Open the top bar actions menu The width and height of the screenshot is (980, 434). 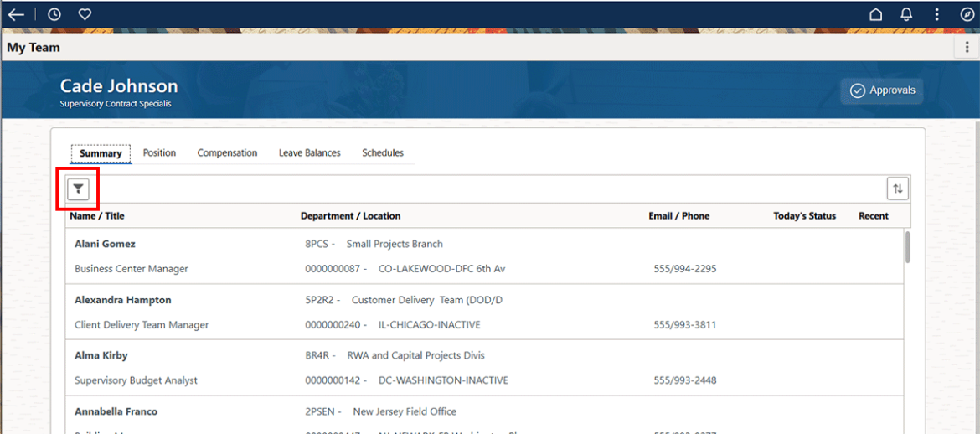(x=936, y=14)
